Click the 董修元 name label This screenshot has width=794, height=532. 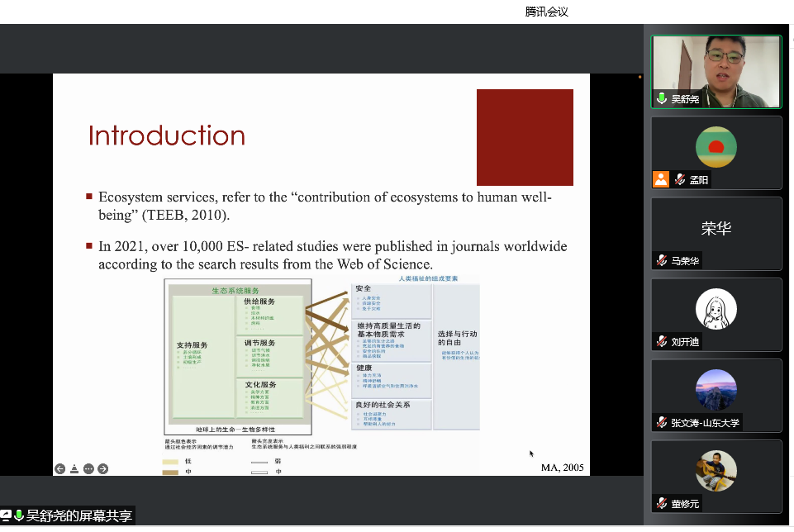coord(685,504)
